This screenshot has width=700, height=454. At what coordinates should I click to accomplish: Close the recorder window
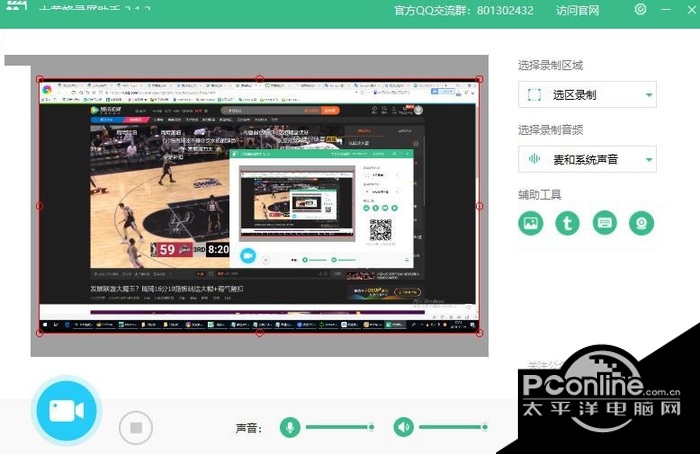[x=692, y=9]
